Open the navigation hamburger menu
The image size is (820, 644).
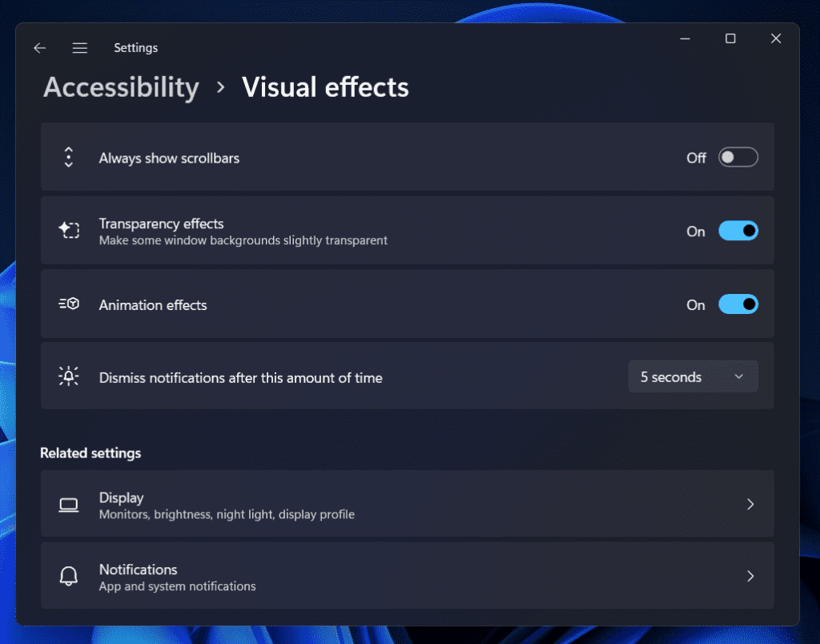click(x=80, y=47)
